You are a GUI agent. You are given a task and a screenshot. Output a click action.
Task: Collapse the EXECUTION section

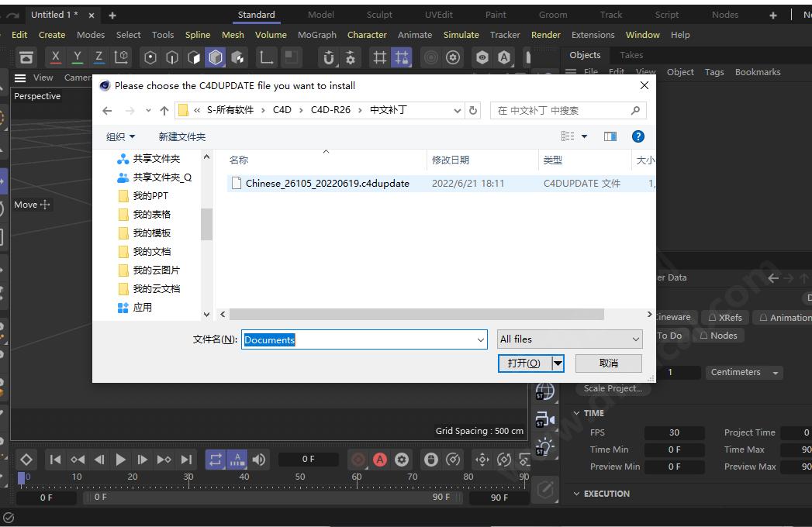tap(576, 494)
